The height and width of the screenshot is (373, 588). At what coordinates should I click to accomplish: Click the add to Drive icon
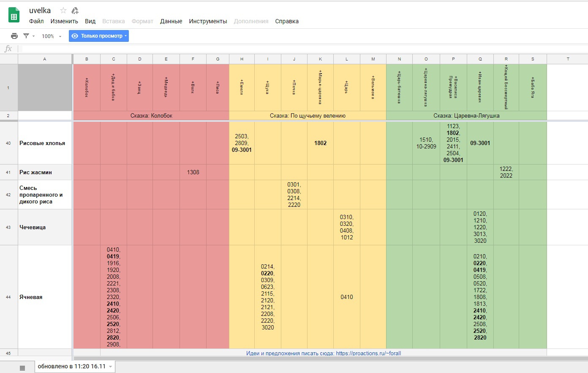(75, 11)
